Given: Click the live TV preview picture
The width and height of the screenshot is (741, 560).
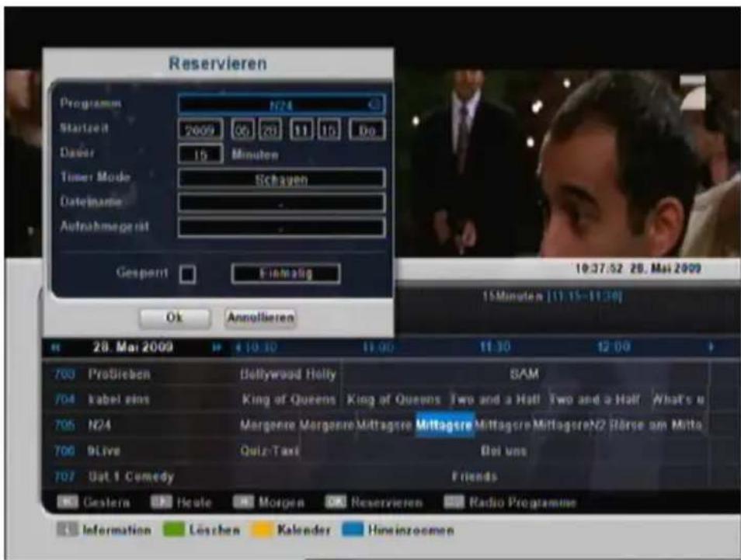Looking at the screenshot, I should coord(567,163).
